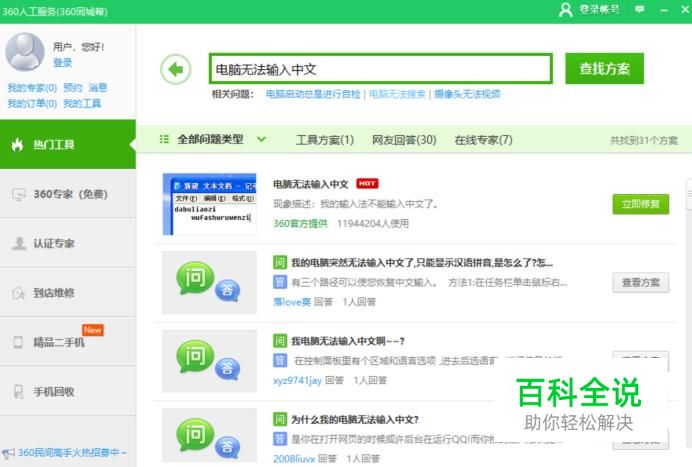The height and width of the screenshot is (467, 692).
Task: Click the user avatar picture
Action: point(25,52)
